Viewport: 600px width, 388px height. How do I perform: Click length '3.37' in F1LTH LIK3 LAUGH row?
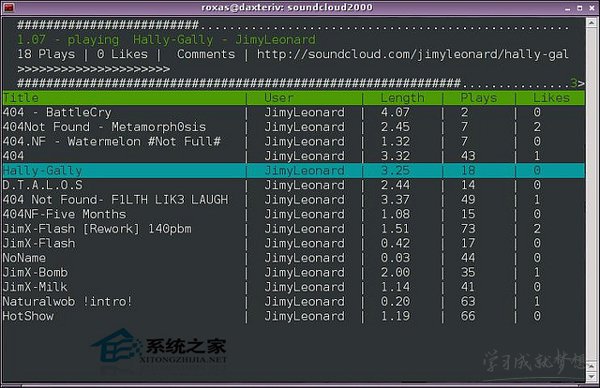[395, 199]
